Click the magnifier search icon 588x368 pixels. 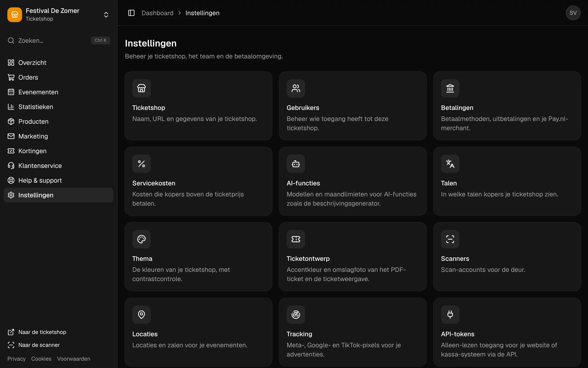tap(11, 40)
